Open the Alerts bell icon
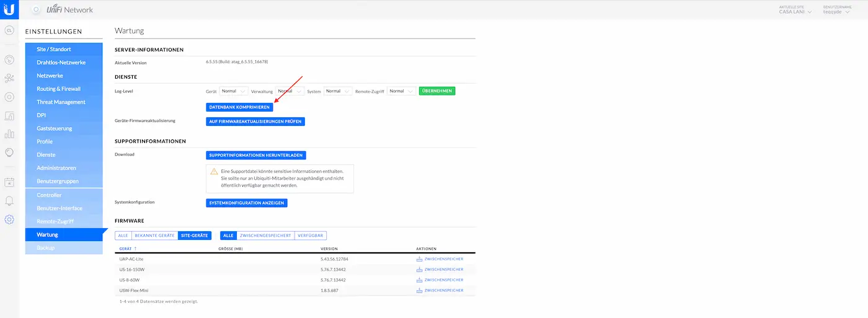Image resolution: width=868 pixels, height=318 pixels. pyautogui.click(x=9, y=201)
